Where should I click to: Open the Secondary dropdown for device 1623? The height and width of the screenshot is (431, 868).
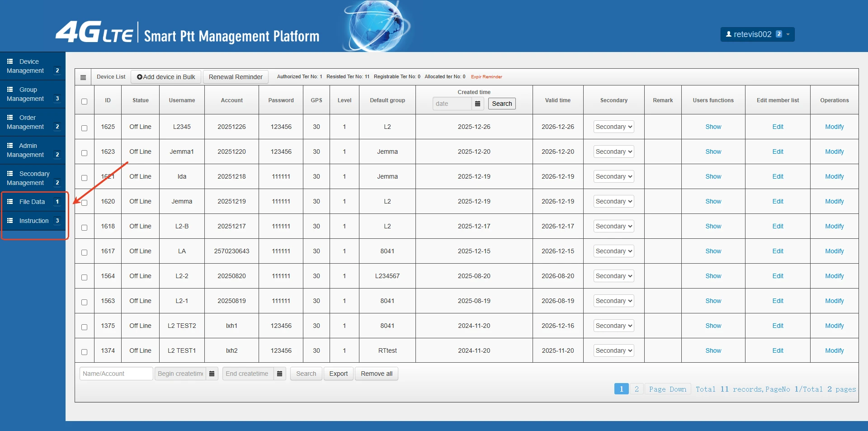[x=613, y=152]
